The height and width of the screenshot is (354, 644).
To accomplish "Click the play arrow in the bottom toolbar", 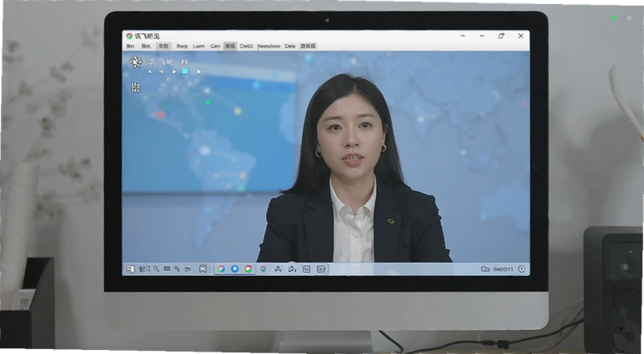I will pyautogui.click(x=188, y=269).
